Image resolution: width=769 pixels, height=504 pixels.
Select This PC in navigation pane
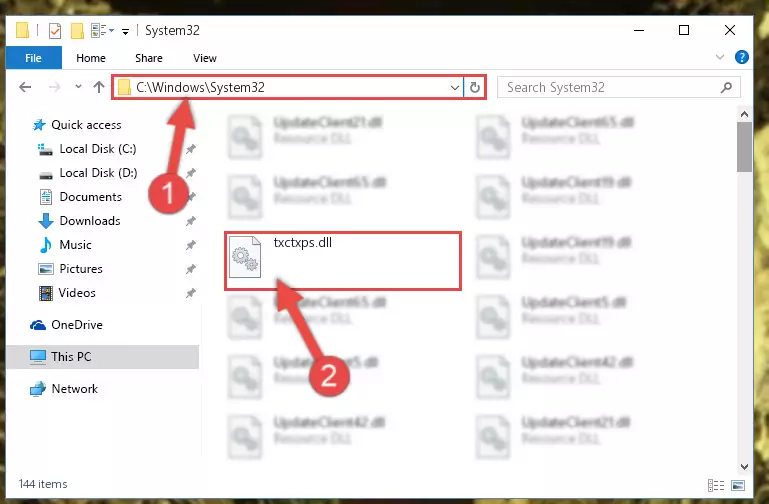(71, 356)
